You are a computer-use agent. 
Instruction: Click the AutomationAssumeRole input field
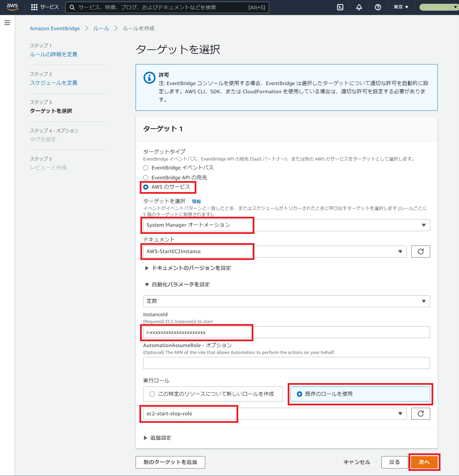tap(287, 363)
